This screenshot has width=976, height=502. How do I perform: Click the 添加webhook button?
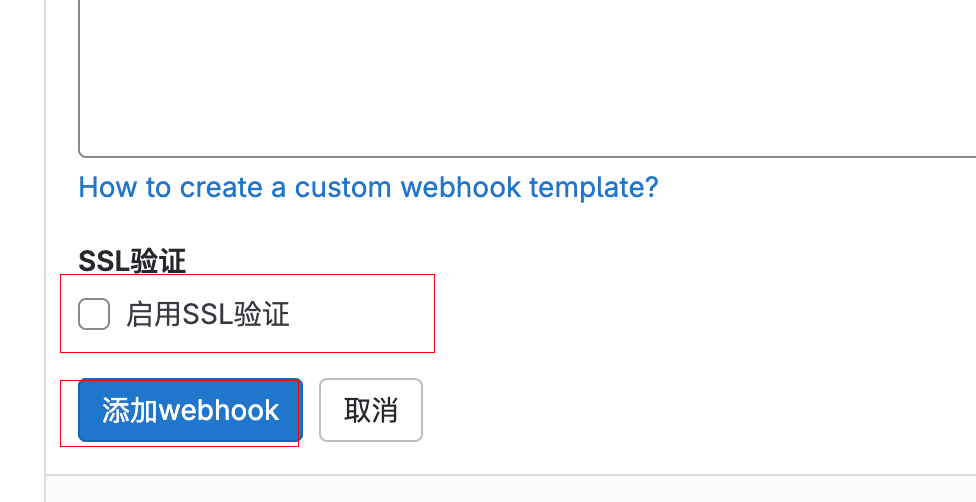click(190, 410)
